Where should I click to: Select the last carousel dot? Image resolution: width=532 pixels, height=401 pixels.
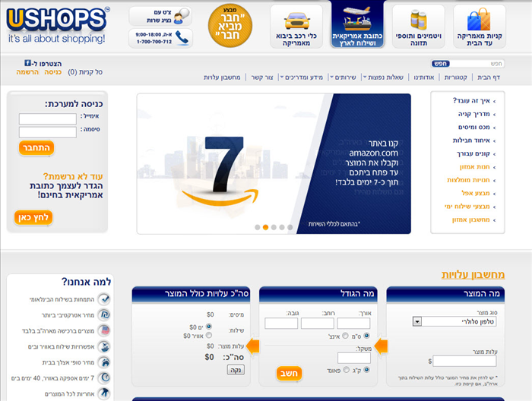point(290,227)
